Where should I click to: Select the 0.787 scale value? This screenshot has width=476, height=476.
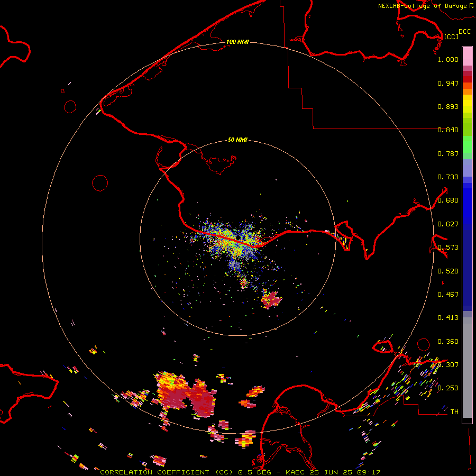tap(448, 153)
